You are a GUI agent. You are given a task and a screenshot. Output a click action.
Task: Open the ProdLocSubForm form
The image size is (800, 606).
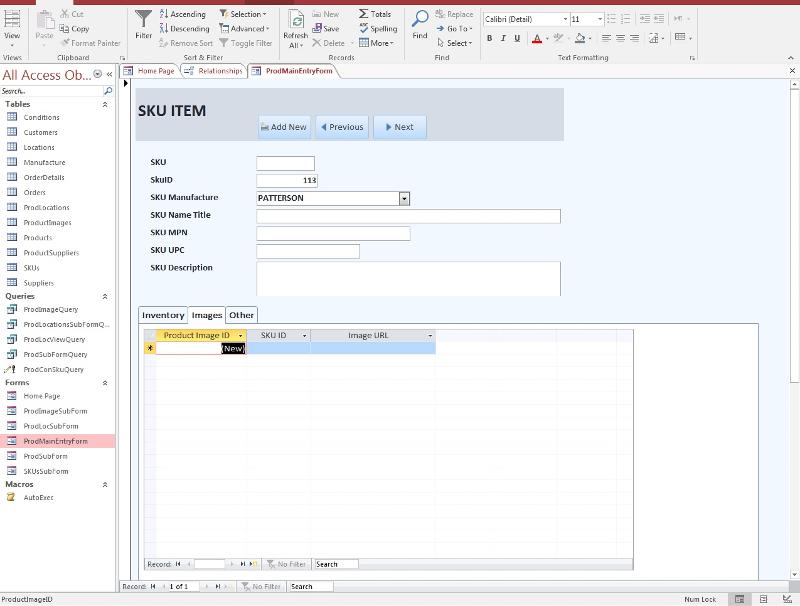pyautogui.click(x=51, y=426)
